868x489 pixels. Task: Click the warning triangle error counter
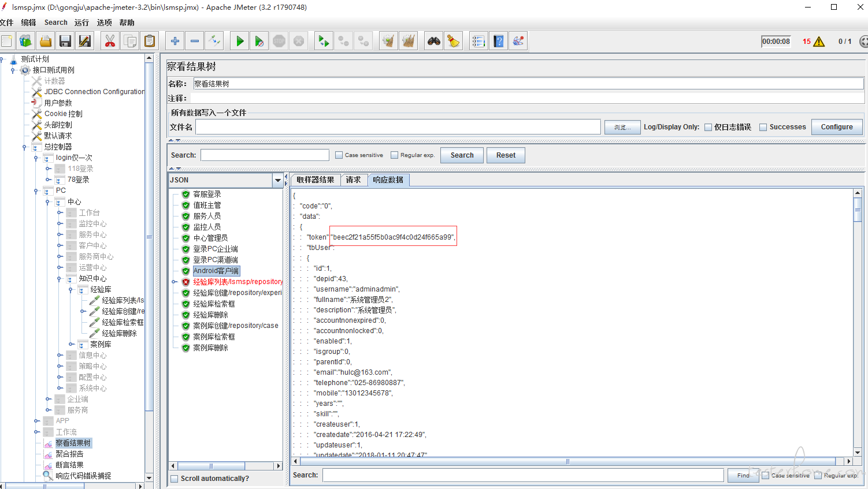[x=819, y=42]
